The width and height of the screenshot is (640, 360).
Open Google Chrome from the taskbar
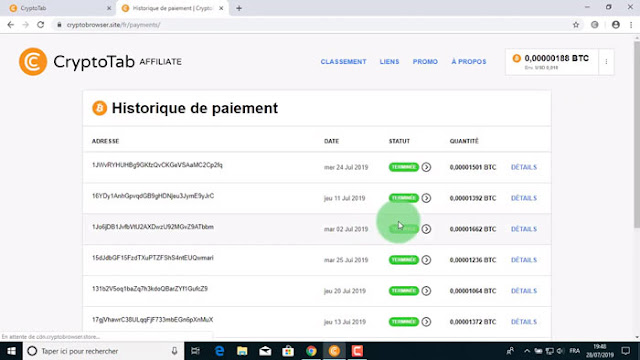[x=311, y=351]
